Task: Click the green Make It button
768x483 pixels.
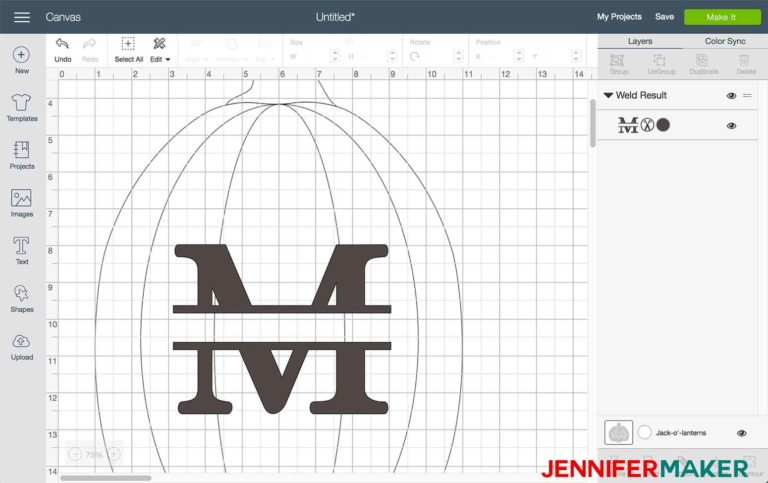Action: (721, 17)
